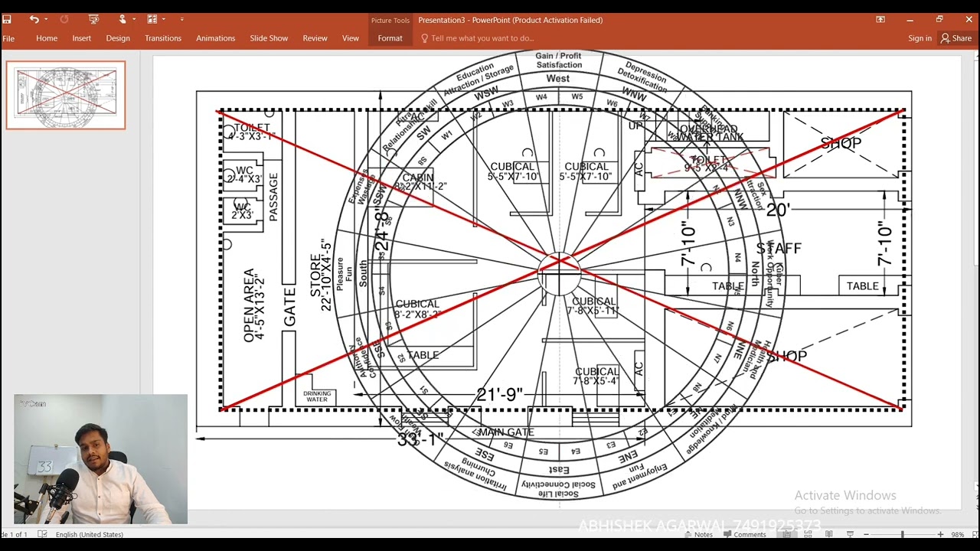The height and width of the screenshot is (551, 980).
Task: Click the zoom out minus button
Action: 866,534
